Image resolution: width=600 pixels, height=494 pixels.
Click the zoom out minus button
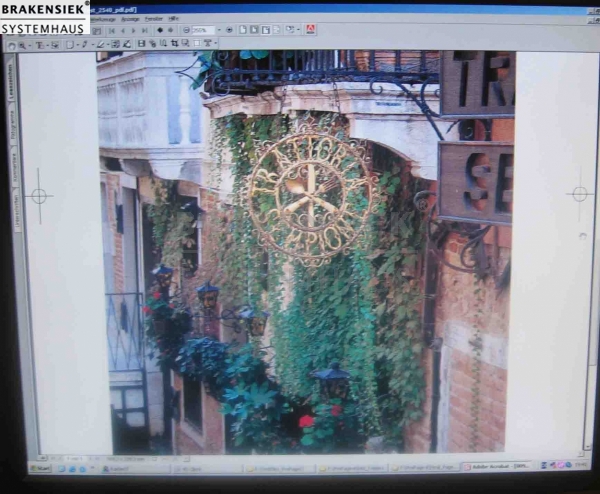pos(186,30)
